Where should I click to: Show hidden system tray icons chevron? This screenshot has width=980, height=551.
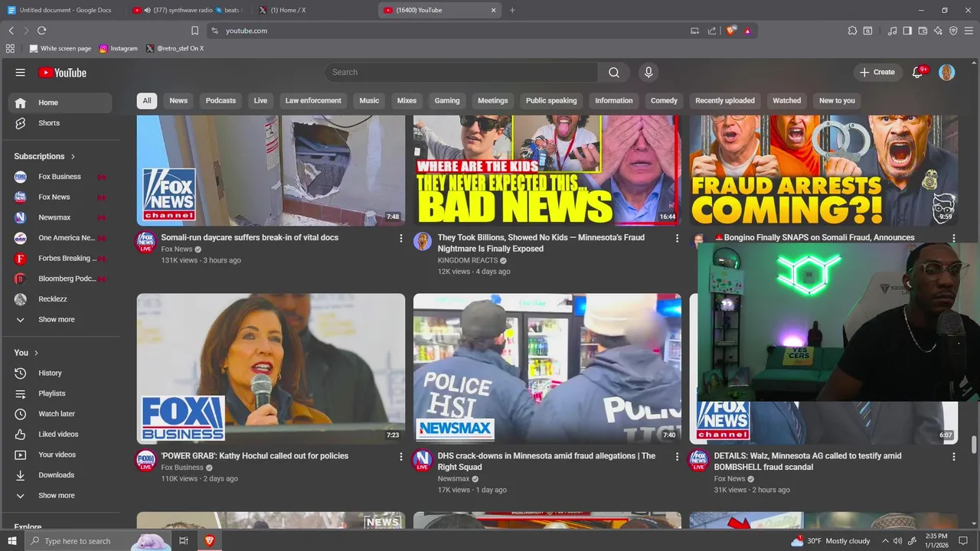tap(886, 540)
